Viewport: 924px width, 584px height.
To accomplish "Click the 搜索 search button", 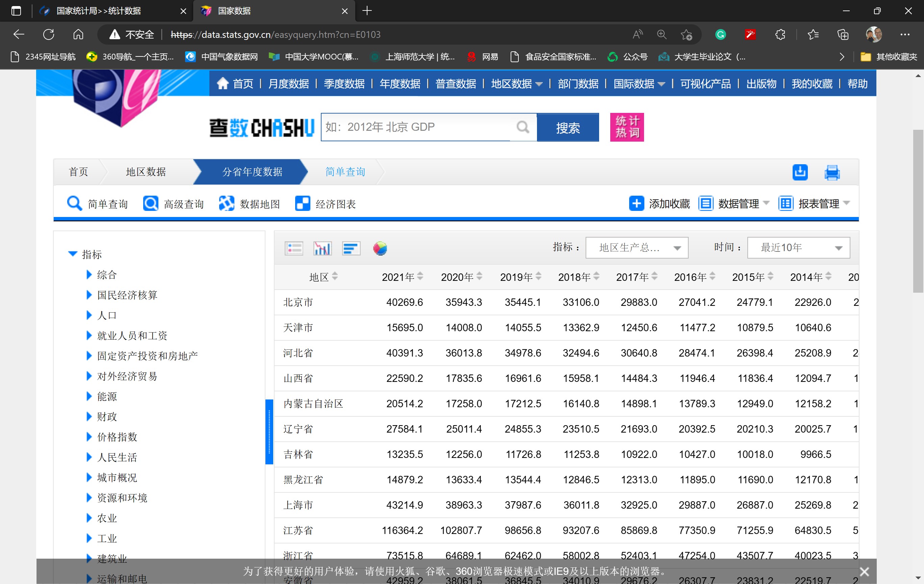I will (x=568, y=127).
